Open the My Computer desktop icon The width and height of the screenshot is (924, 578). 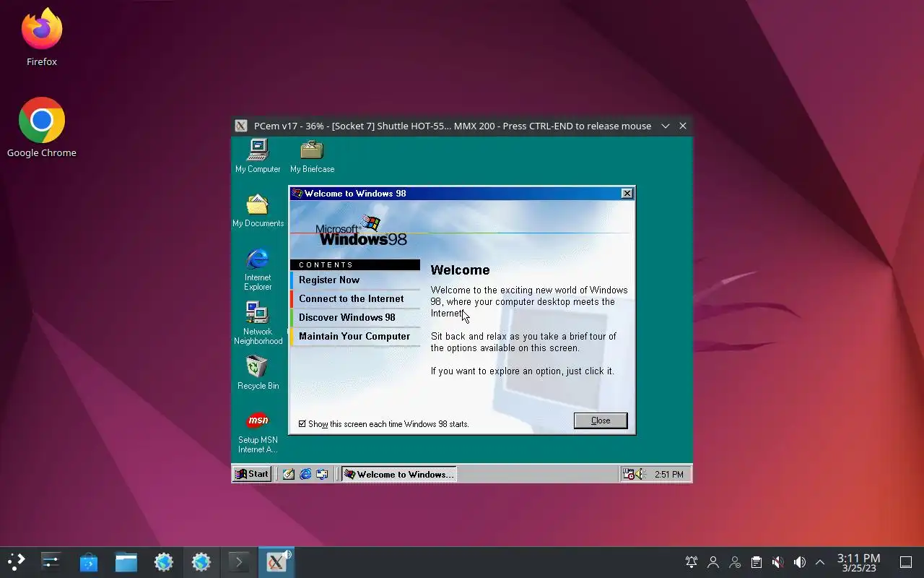pos(258,155)
